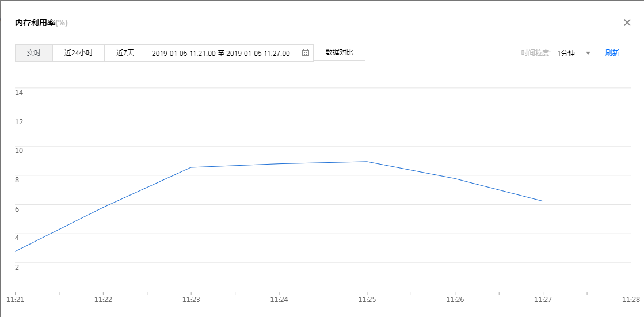The image size is (644, 317).
Task: Switch to the 近24小时 tab
Action: click(x=78, y=53)
